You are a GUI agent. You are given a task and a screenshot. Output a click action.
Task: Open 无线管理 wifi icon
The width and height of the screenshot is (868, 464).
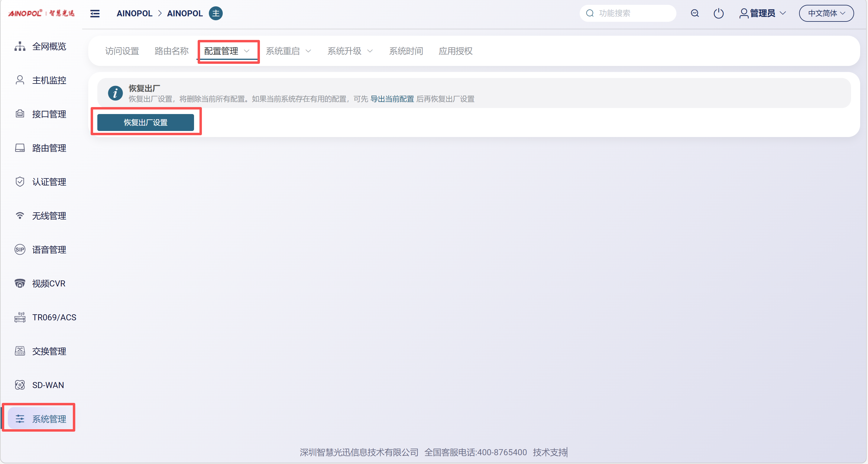tap(20, 215)
